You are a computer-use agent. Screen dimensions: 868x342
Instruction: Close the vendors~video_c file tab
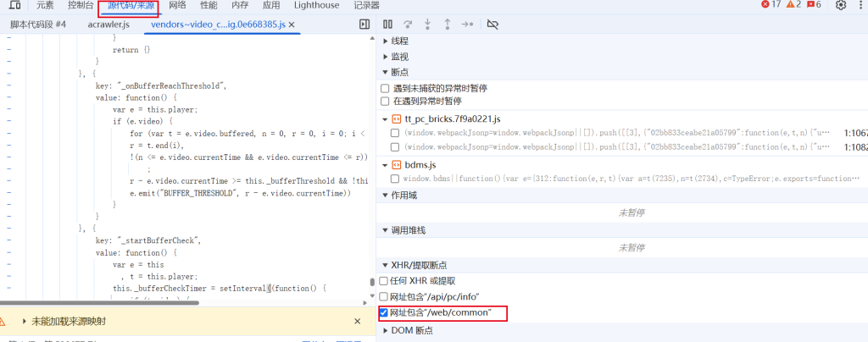tap(292, 25)
